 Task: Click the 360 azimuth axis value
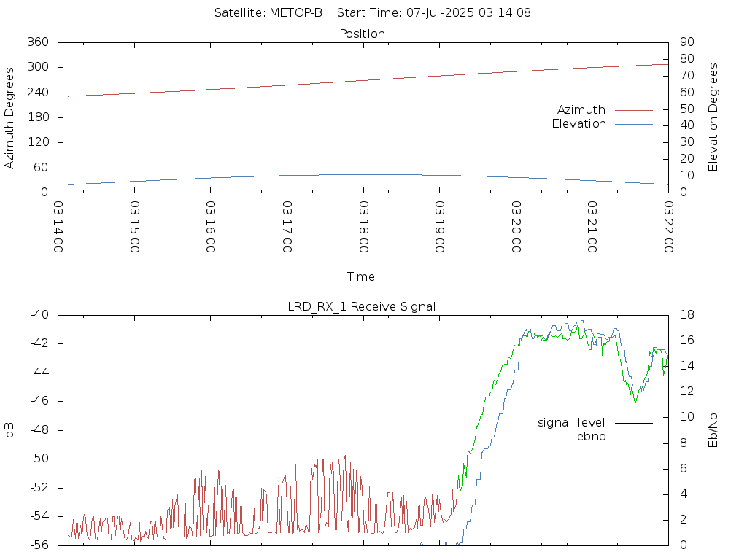(38, 42)
